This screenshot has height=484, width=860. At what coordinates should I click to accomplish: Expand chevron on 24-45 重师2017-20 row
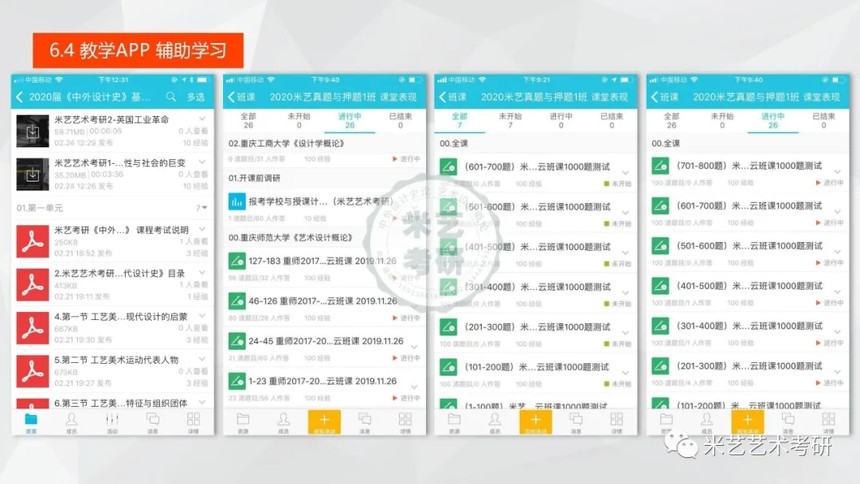pos(414,347)
